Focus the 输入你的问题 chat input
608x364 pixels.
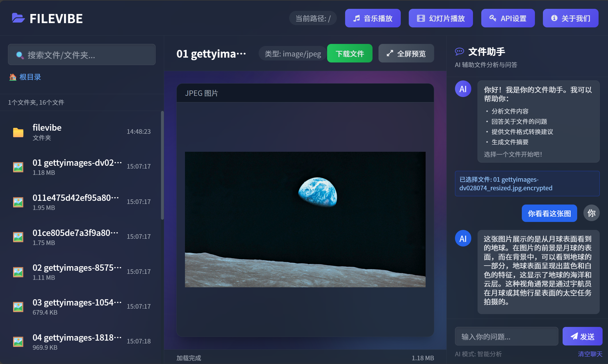[506, 336]
